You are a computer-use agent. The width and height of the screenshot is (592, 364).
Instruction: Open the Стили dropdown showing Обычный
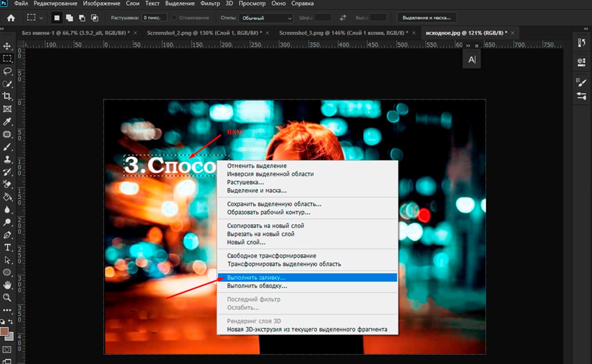coord(265,18)
